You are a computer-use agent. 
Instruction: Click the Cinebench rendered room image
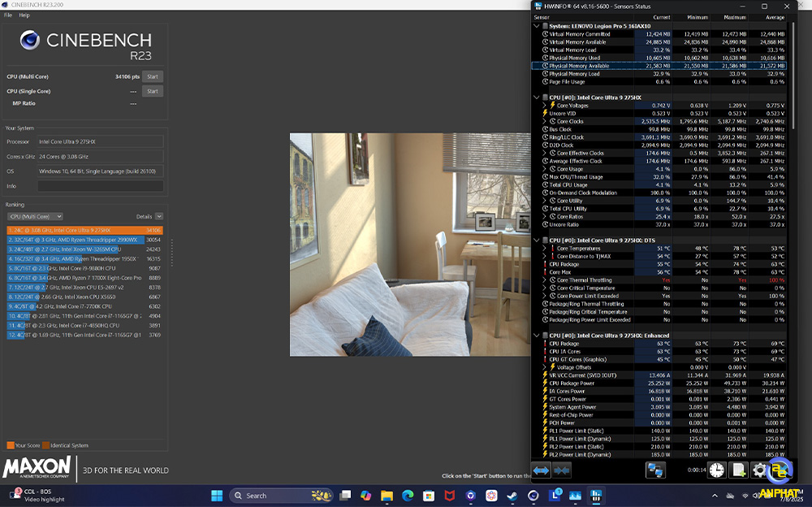click(410, 245)
